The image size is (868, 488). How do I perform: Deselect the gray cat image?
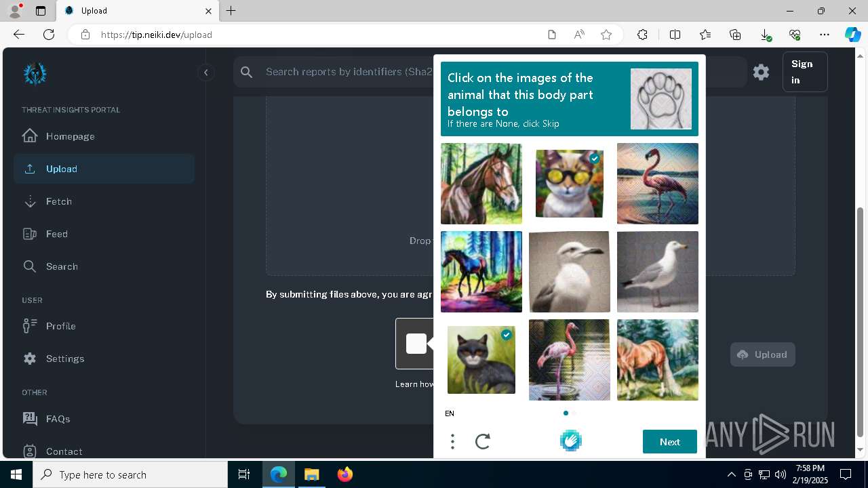481,360
